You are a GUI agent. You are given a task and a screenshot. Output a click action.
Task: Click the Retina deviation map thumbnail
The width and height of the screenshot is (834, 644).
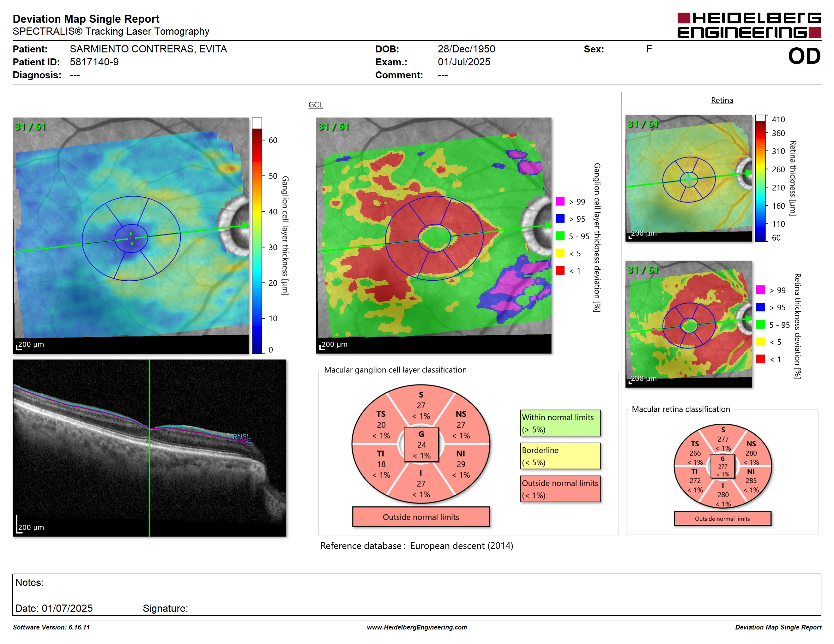pos(688,324)
